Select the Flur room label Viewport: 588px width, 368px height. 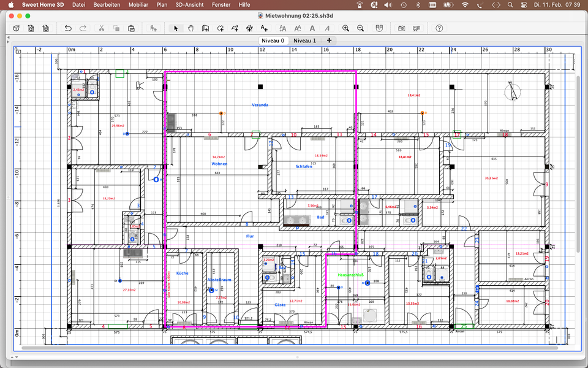pyautogui.click(x=250, y=236)
